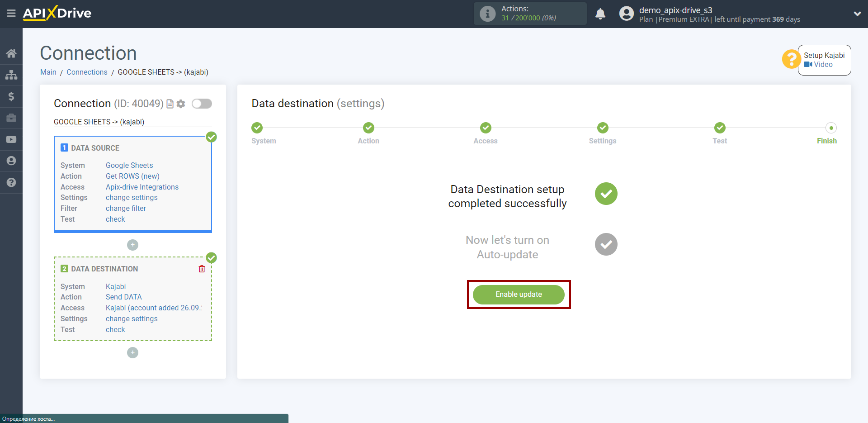Open the Actions info icon
Image resolution: width=868 pixels, height=423 pixels.
[487, 14]
